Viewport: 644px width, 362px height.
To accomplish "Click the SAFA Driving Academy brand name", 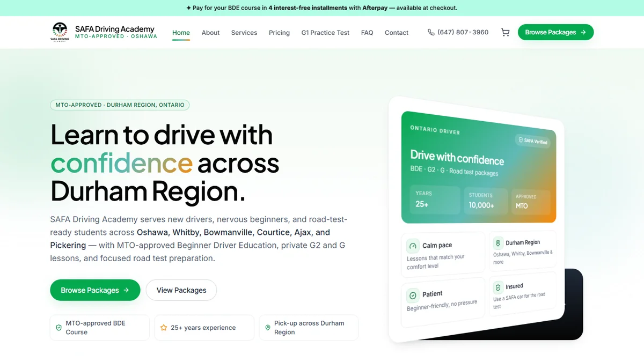I will point(115,29).
